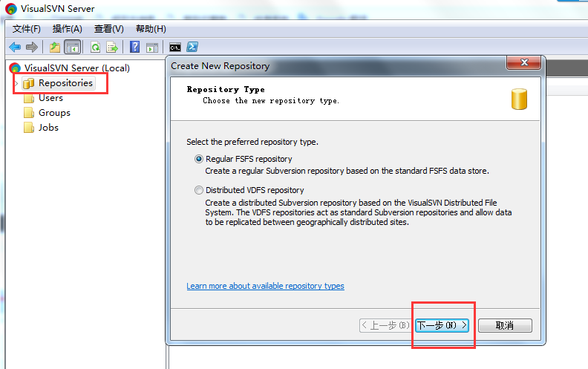Click the Repositories folder icon
This screenshot has width=588, height=369.
click(x=29, y=83)
